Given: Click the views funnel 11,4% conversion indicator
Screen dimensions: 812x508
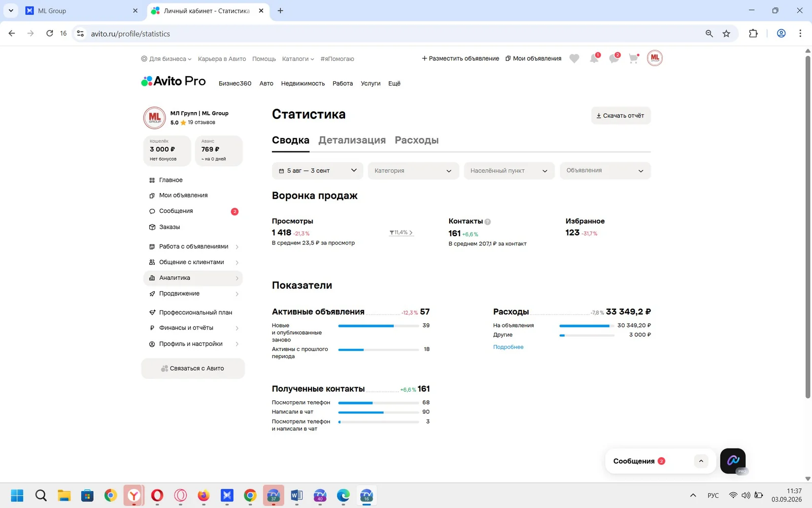Looking at the screenshot, I should [x=401, y=233].
